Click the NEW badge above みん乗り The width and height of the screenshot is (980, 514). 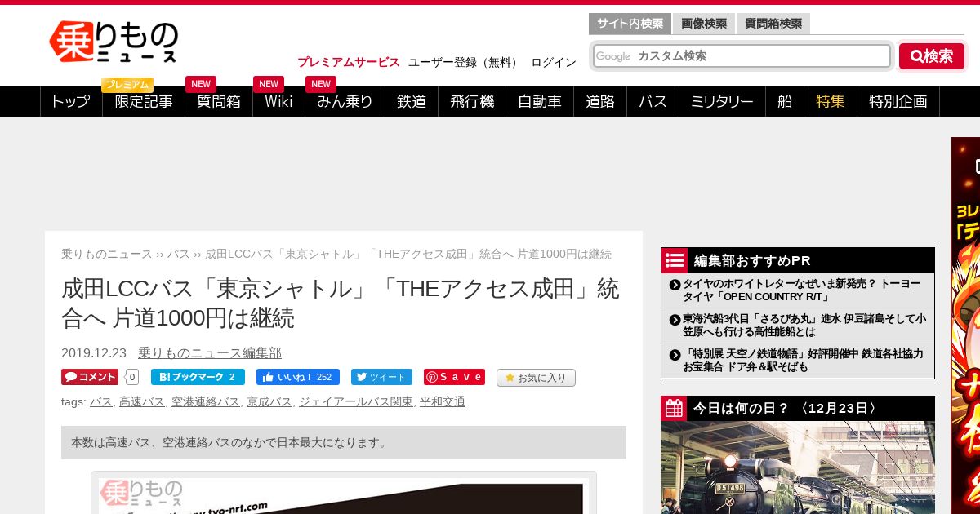pos(321,84)
